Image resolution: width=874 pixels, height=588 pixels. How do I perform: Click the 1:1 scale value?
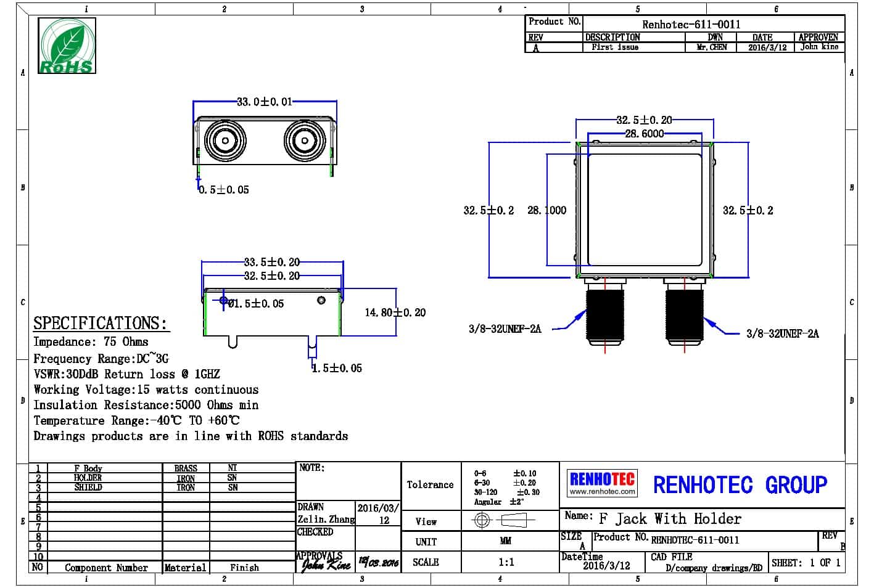pos(506,562)
